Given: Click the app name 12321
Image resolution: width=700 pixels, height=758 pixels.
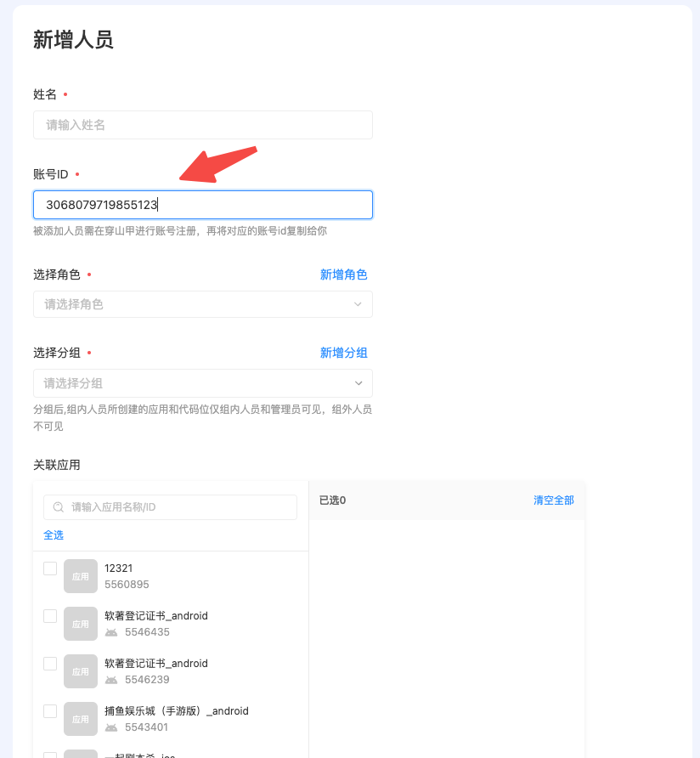Looking at the screenshot, I should (x=118, y=568).
